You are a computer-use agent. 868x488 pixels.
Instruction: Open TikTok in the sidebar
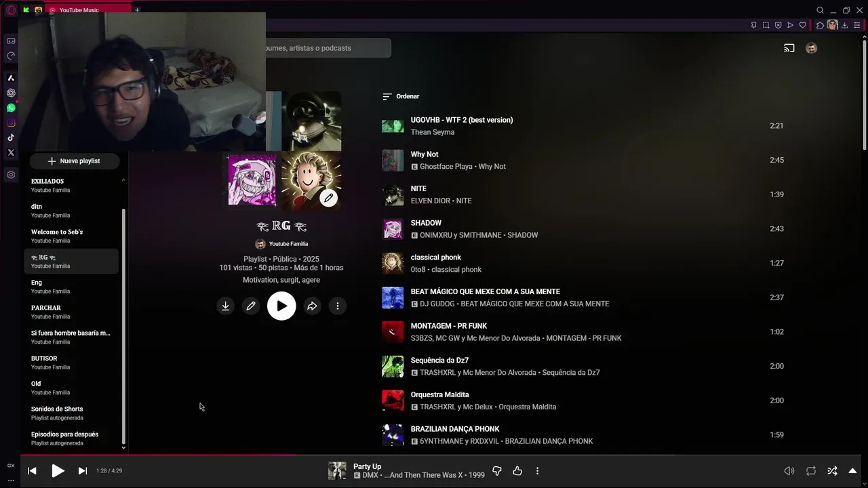pyautogui.click(x=11, y=138)
